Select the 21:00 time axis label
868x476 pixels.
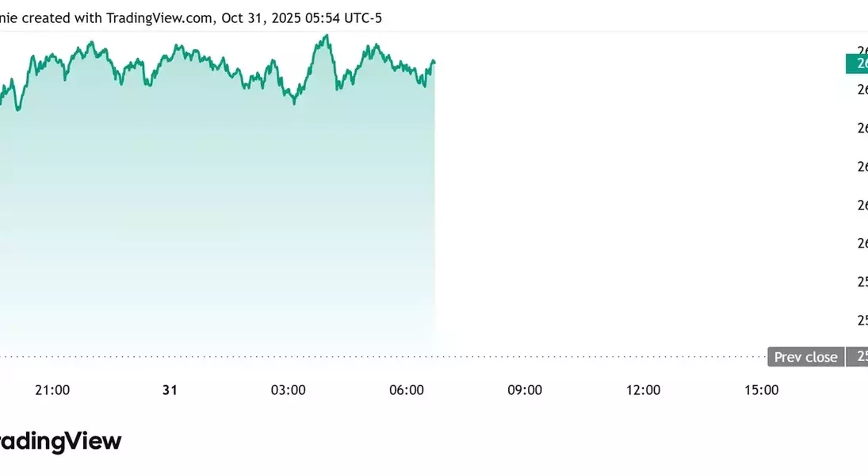pyautogui.click(x=52, y=390)
